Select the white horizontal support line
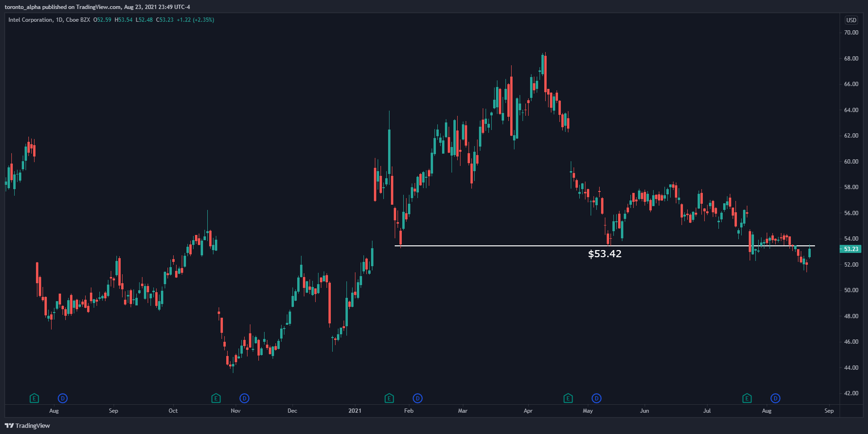 point(605,246)
